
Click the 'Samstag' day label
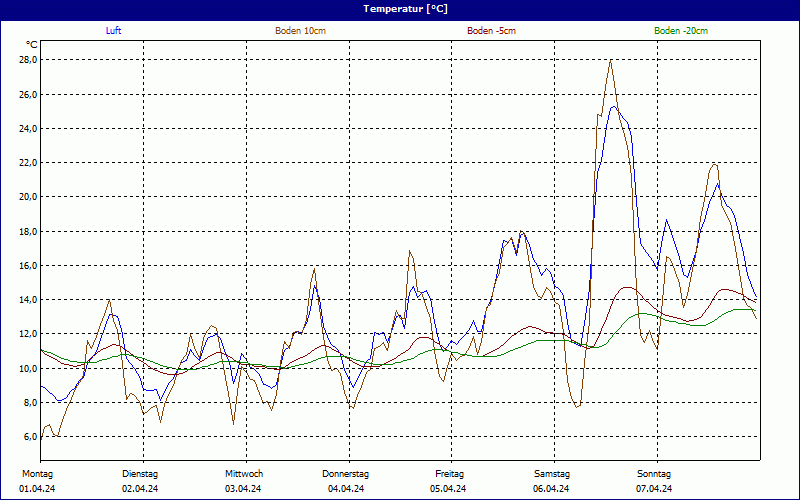click(552, 474)
